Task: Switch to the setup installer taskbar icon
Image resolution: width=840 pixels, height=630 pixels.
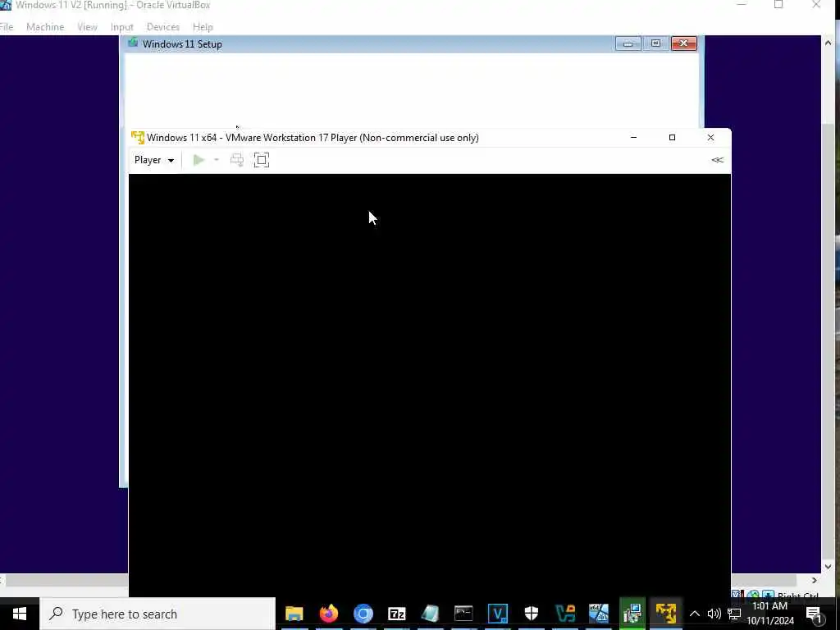Action: (x=632, y=614)
